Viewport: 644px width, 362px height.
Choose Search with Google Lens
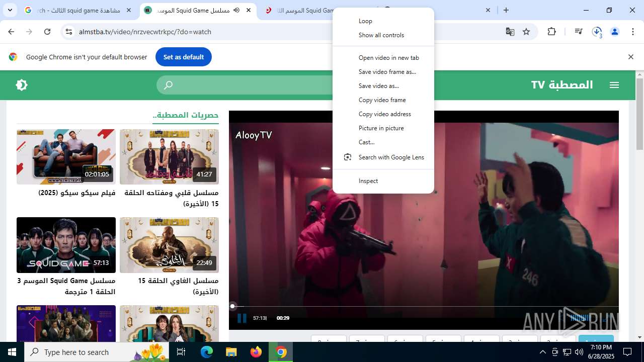click(383, 157)
